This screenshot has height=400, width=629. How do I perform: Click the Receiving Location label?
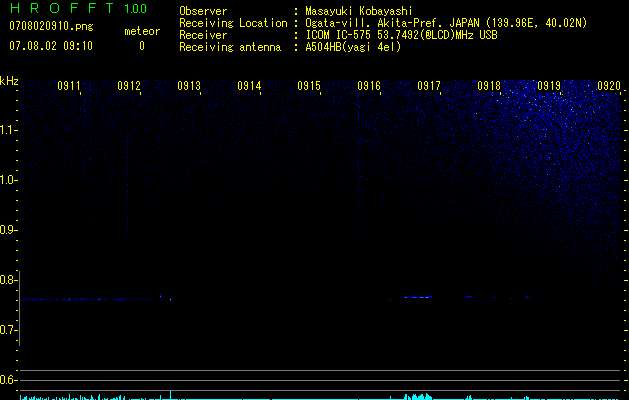[233, 23]
